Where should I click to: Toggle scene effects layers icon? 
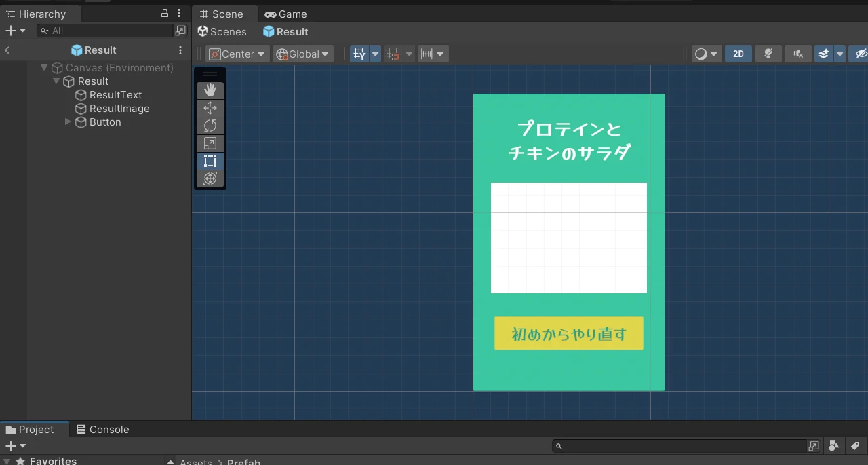[x=824, y=54]
